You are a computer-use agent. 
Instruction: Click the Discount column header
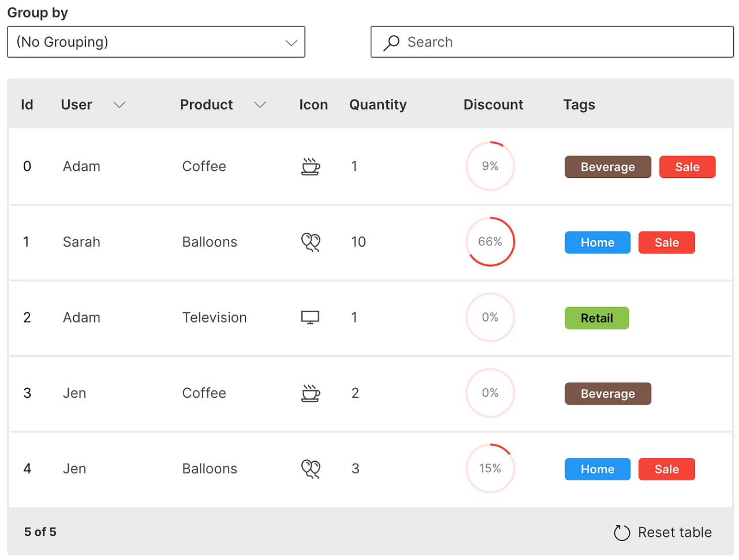point(493,104)
